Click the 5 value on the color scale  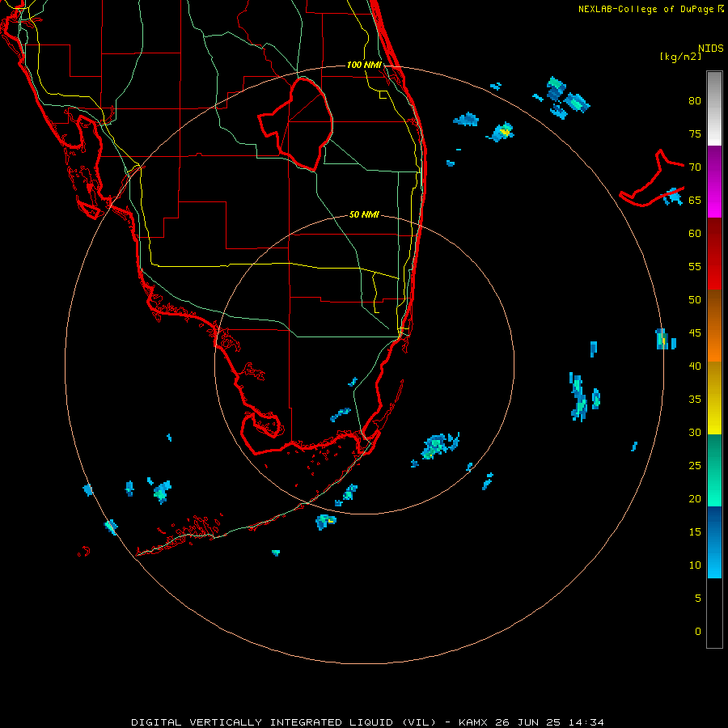coord(698,599)
